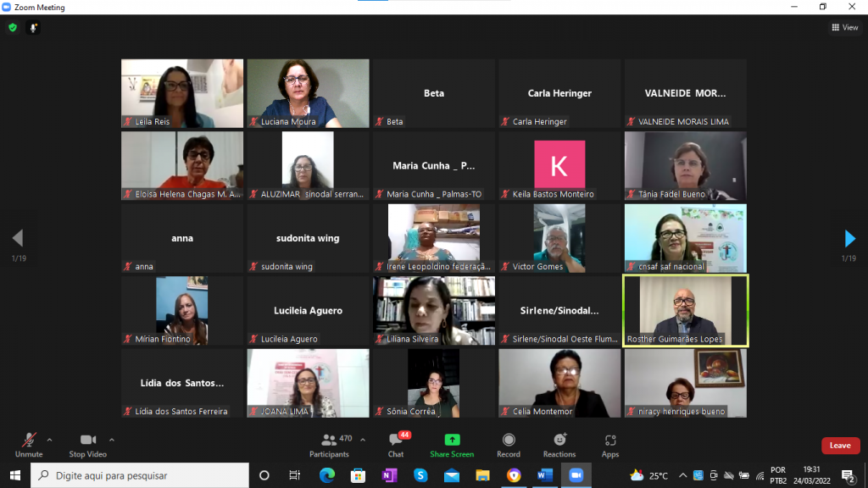Open the View layout menu

tap(844, 27)
